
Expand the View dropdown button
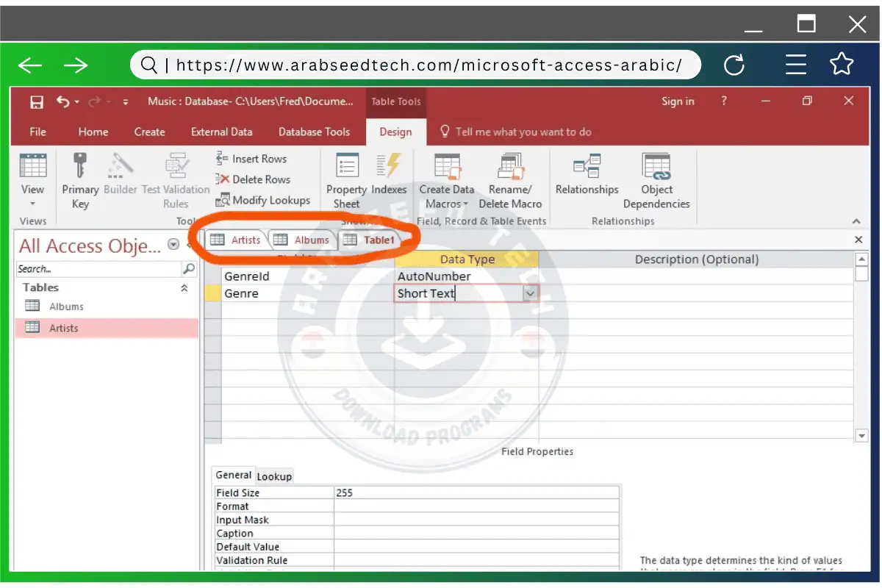tap(32, 204)
